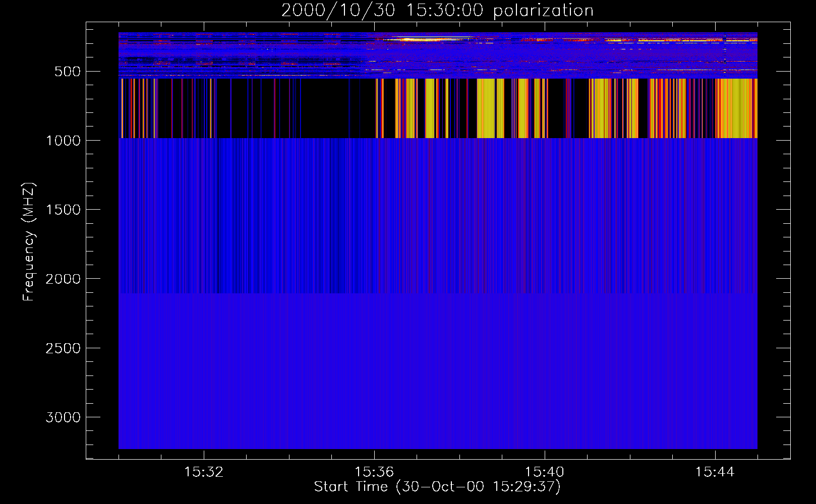Pick the 15:44 time tick label
This screenshot has height=504, width=816.
715,472
